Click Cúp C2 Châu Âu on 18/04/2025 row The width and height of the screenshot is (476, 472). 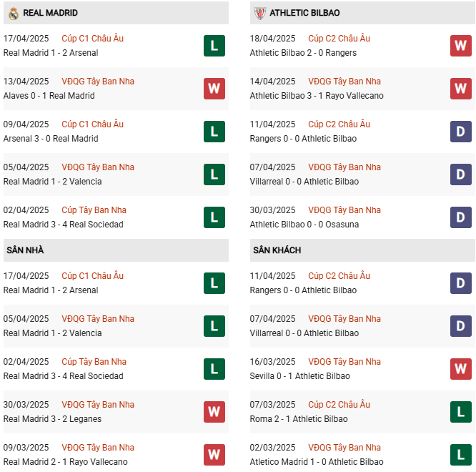tap(339, 39)
